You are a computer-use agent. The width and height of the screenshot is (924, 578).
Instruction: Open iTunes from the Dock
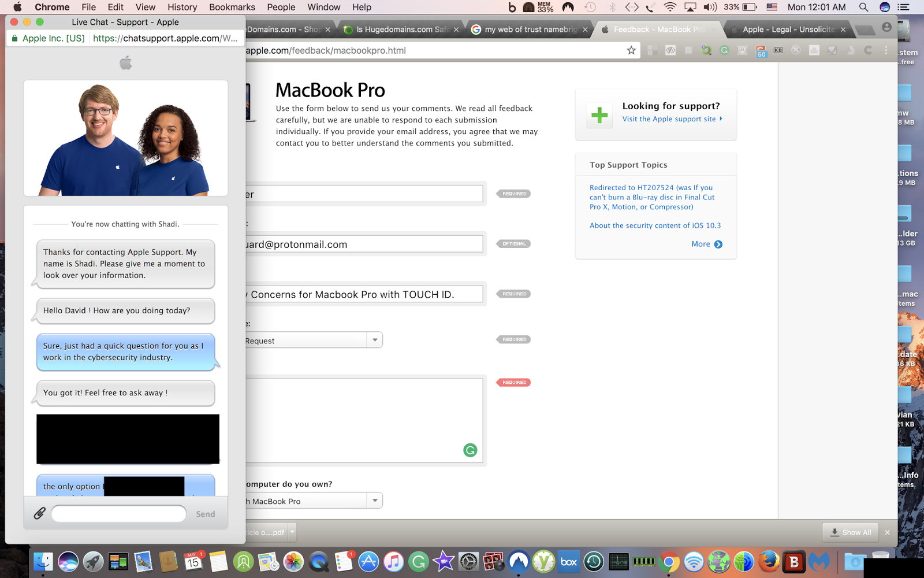point(393,561)
